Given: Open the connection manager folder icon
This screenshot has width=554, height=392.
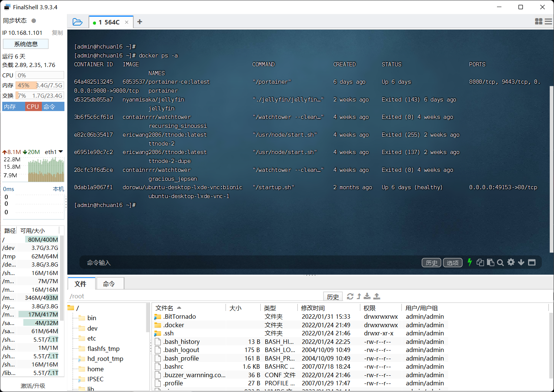Looking at the screenshot, I should [x=77, y=22].
